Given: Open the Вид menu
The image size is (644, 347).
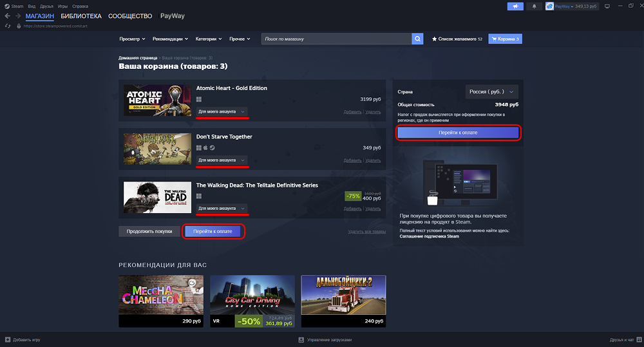Looking at the screenshot, I should [x=32, y=6].
